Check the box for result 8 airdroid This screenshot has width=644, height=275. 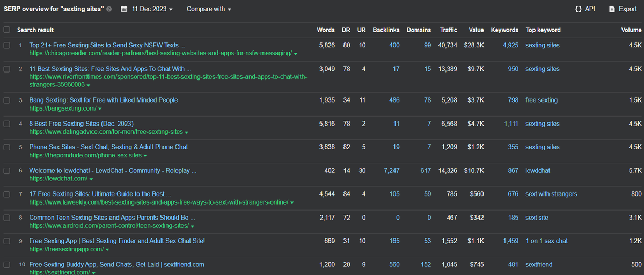[6, 218]
